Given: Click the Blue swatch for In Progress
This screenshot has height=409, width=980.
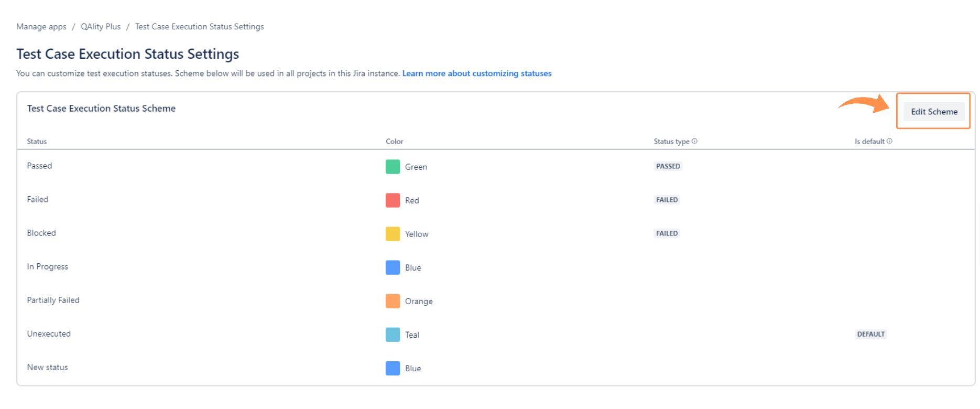Looking at the screenshot, I should pyautogui.click(x=393, y=267).
